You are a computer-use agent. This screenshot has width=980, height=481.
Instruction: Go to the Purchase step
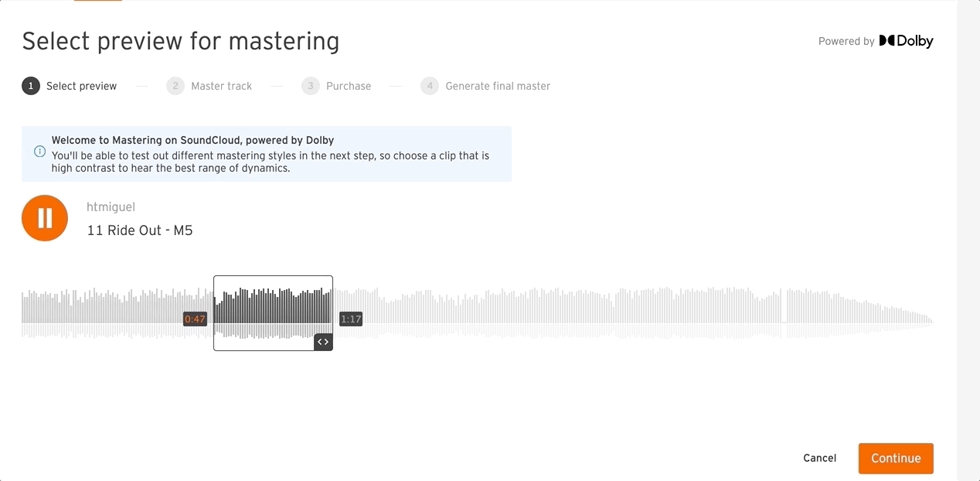pyautogui.click(x=348, y=86)
